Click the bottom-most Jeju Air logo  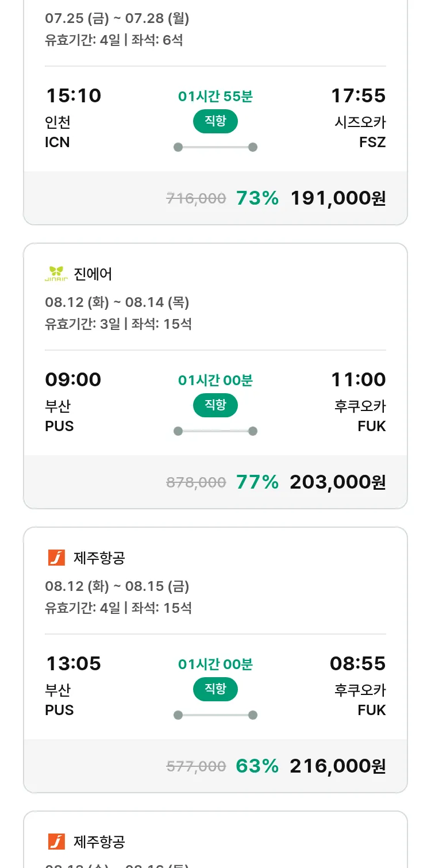pos(56,842)
